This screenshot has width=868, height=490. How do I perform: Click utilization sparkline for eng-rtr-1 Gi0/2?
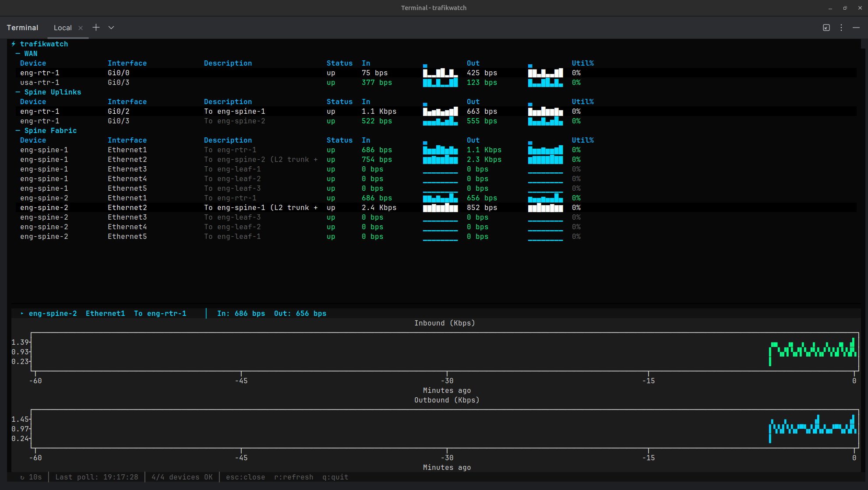pos(545,111)
